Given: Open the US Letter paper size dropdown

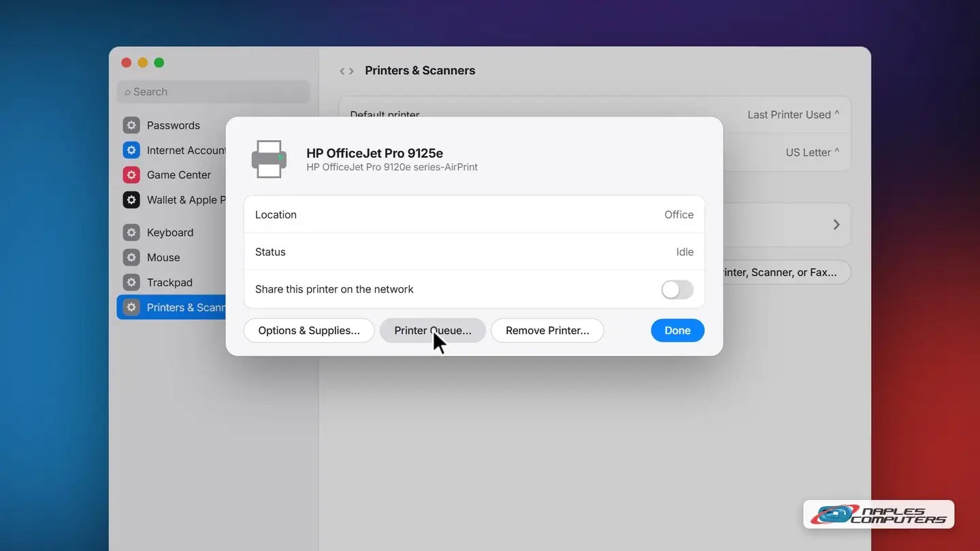Looking at the screenshot, I should coord(812,152).
